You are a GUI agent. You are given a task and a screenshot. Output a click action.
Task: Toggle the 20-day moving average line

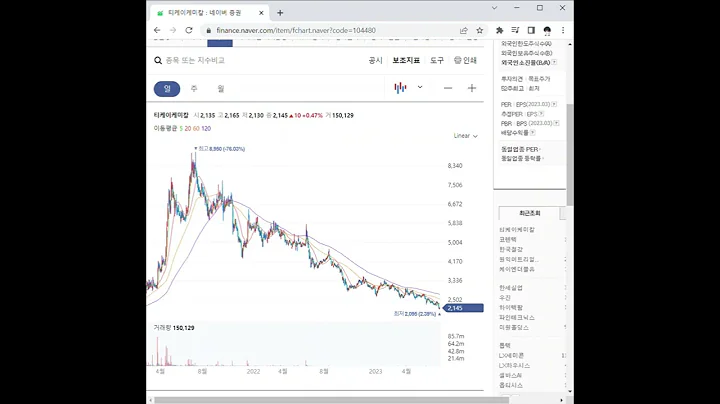tap(187, 129)
